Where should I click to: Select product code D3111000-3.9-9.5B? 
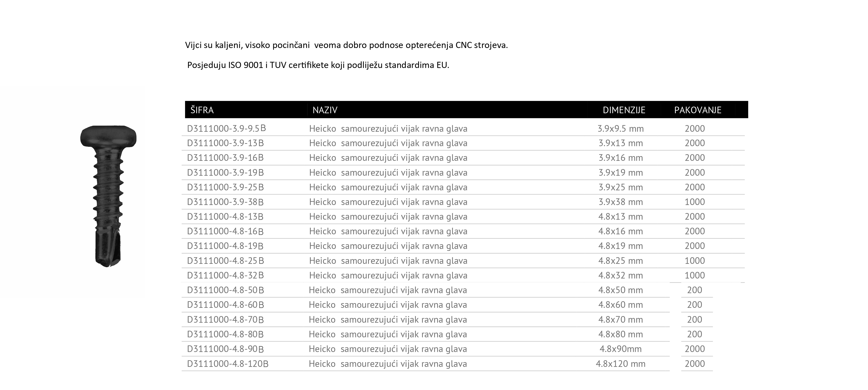pyautogui.click(x=227, y=129)
